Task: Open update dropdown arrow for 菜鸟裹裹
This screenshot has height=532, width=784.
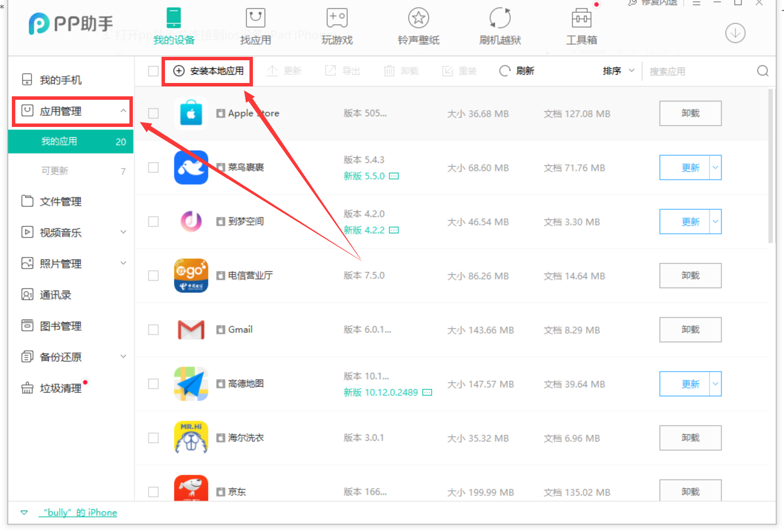Action: [x=715, y=167]
